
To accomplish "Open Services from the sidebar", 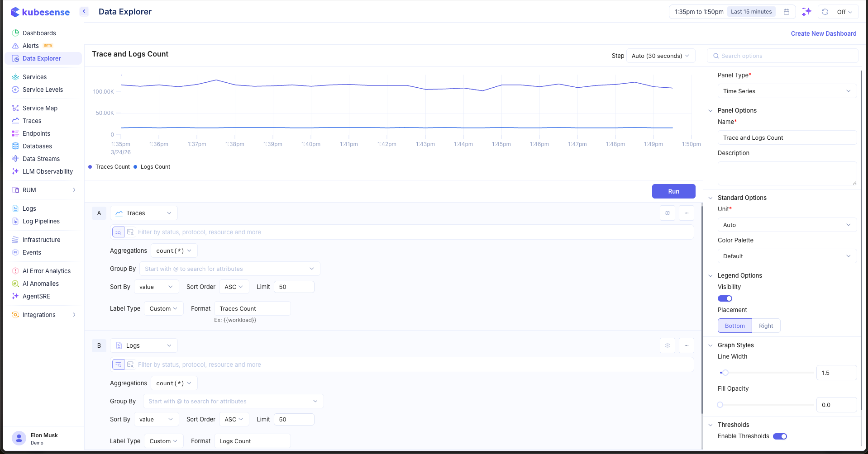I will (35, 77).
